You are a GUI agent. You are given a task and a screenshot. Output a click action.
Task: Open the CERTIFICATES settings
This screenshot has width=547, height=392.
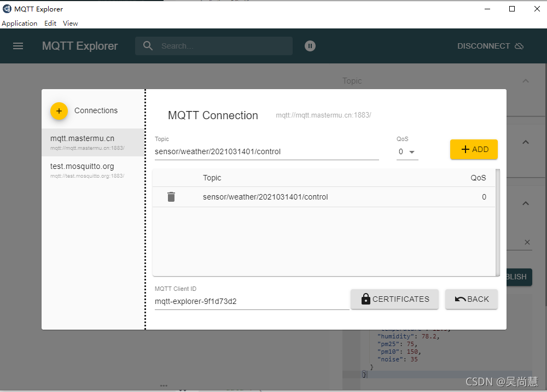394,299
